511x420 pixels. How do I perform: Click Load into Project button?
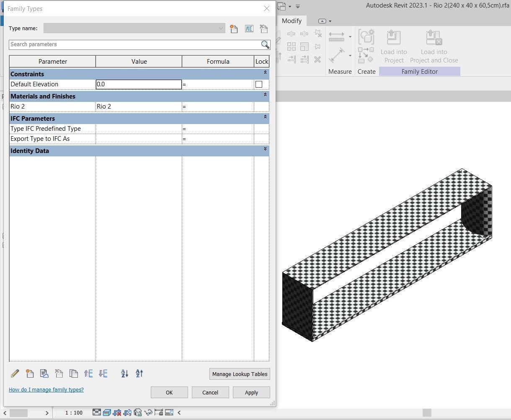click(x=394, y=47)
